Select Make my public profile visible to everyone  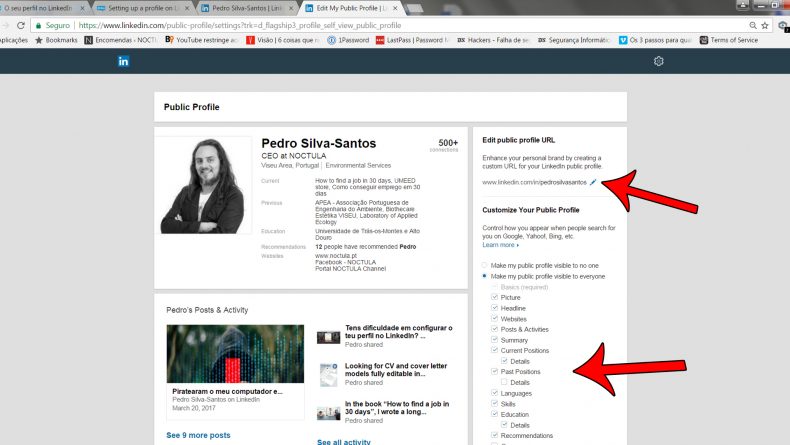[484, 276]
